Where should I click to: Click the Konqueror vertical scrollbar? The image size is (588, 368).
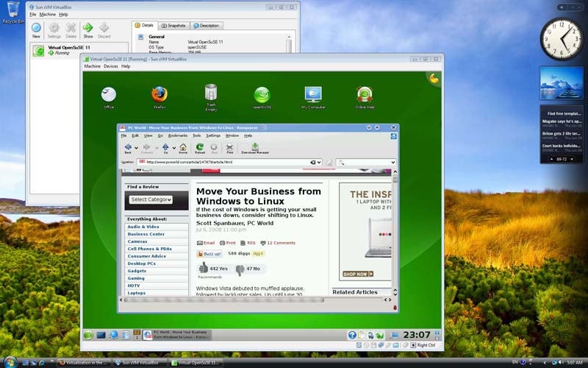tap(395, 180)
